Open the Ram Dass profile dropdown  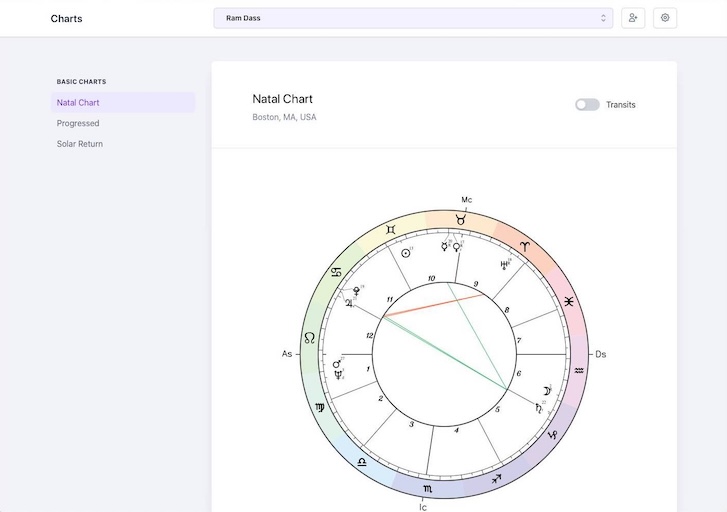(413, 18)
